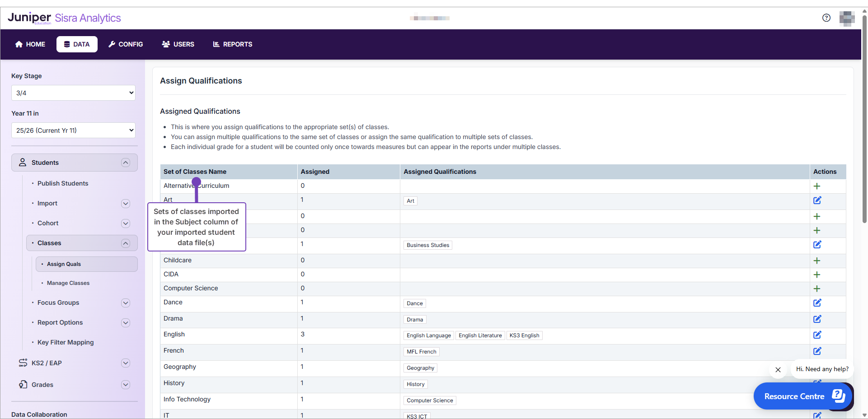Open the Resource Centre
The image size is (868, 419).
802,396
